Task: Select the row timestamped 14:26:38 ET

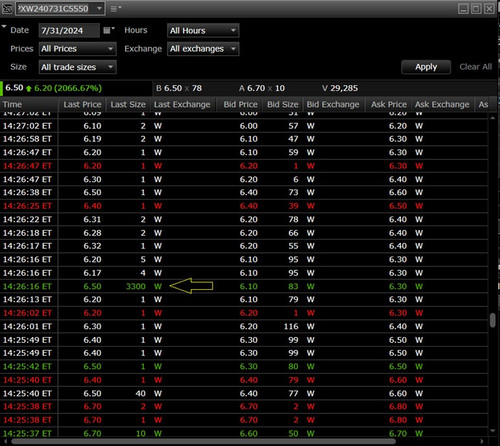Action: 244,192
